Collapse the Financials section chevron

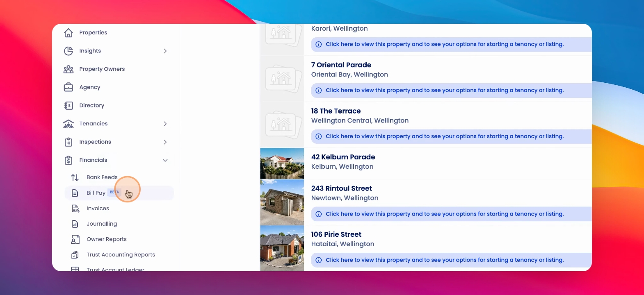(x=165, y=160)
